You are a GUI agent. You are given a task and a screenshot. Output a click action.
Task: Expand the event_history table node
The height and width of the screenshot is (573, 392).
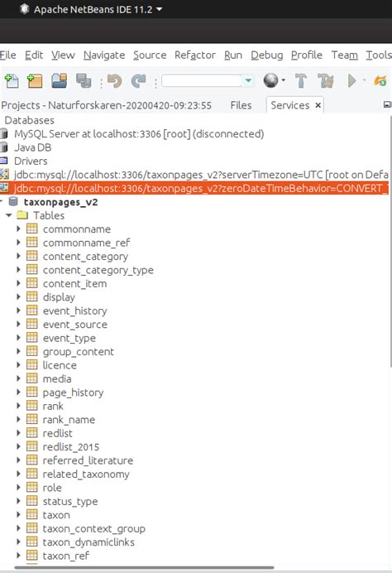pyautogui.click(x=18, y=311)
